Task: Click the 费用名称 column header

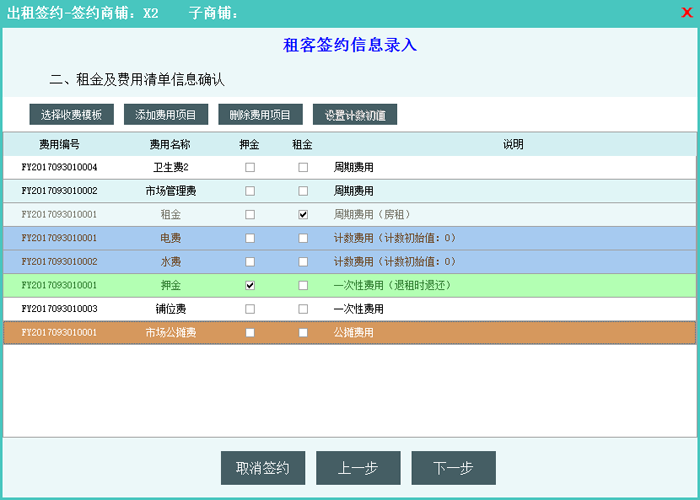Action: 170,144
